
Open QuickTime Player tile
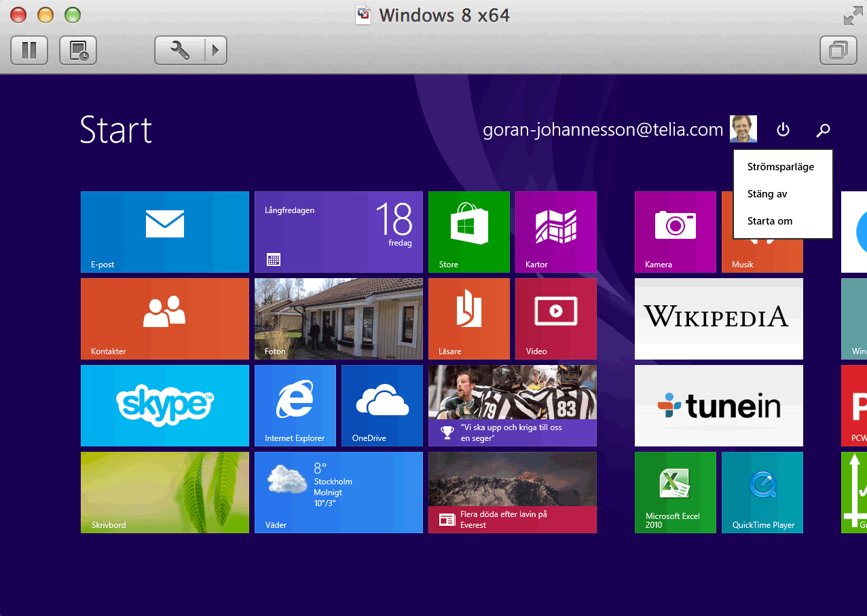click(x=762, y=492)
